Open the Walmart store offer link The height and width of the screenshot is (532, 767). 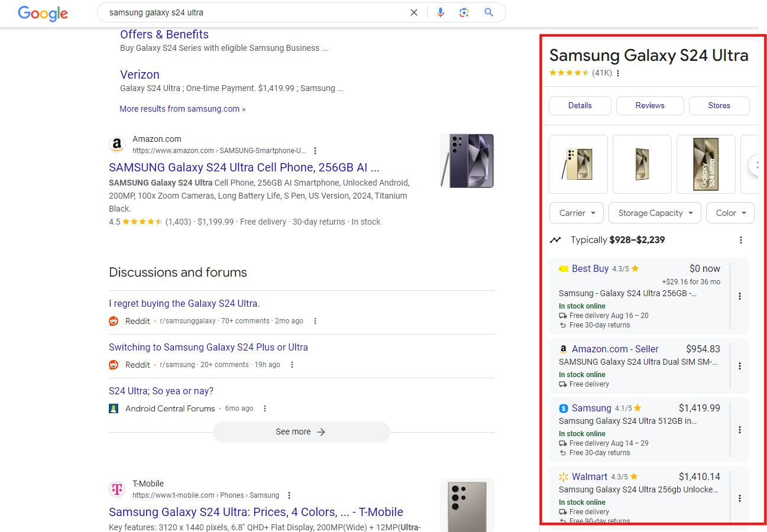point(590,476)
